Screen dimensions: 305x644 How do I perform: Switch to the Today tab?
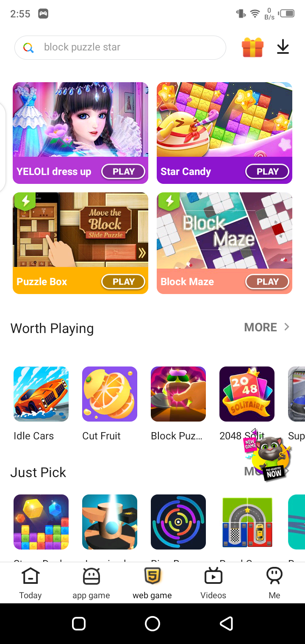30,583
